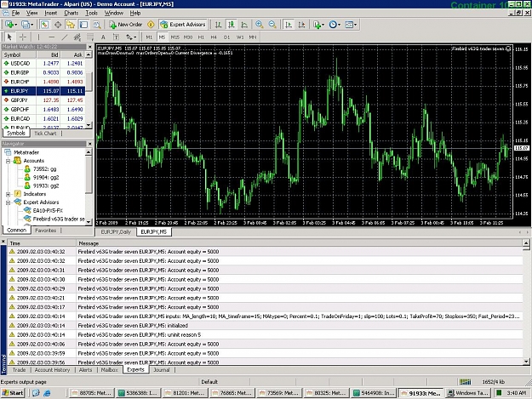Click Market Watch scrollbar down arrow
This screenshot has width=532, height=399.
point(89,125)
